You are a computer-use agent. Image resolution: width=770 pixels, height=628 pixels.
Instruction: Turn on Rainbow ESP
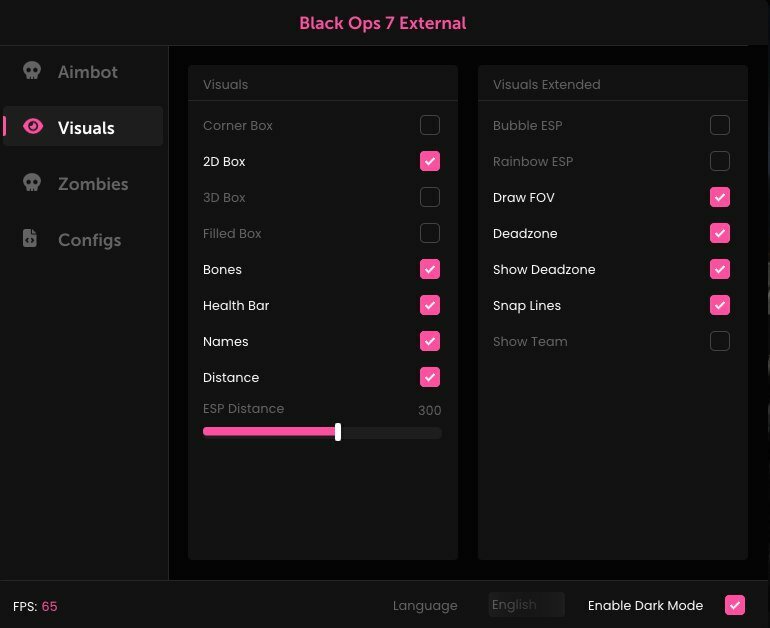pos(720,161)
